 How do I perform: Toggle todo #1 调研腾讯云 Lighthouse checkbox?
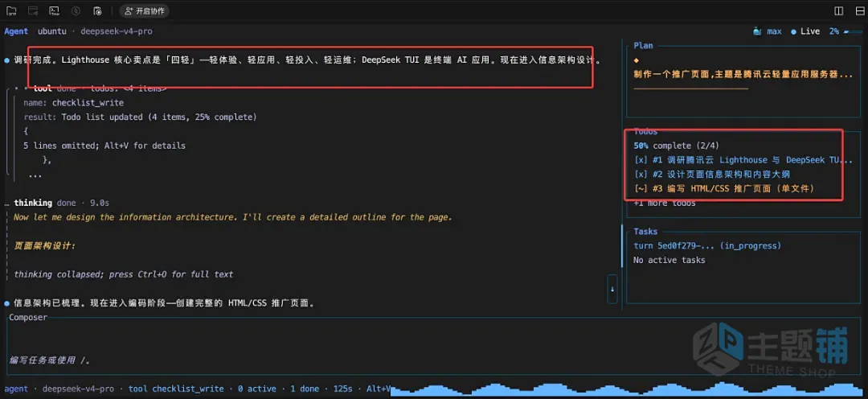(x=640, y=160)
